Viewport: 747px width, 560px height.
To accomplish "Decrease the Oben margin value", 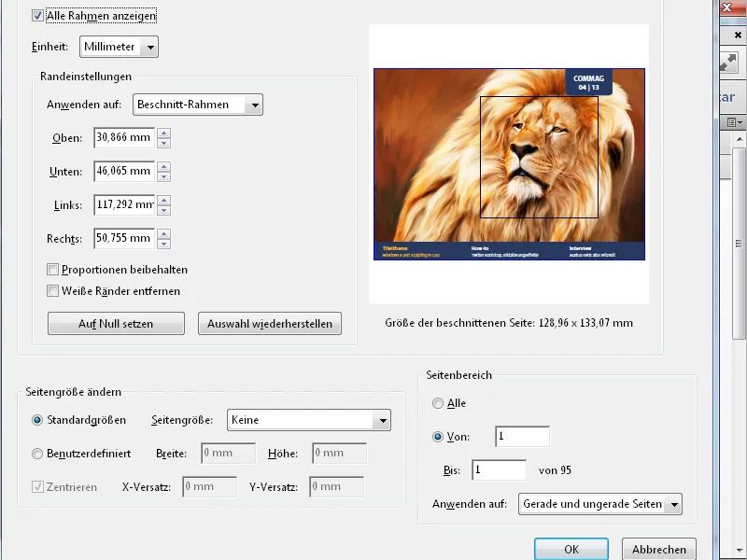I will coord(164,143).
